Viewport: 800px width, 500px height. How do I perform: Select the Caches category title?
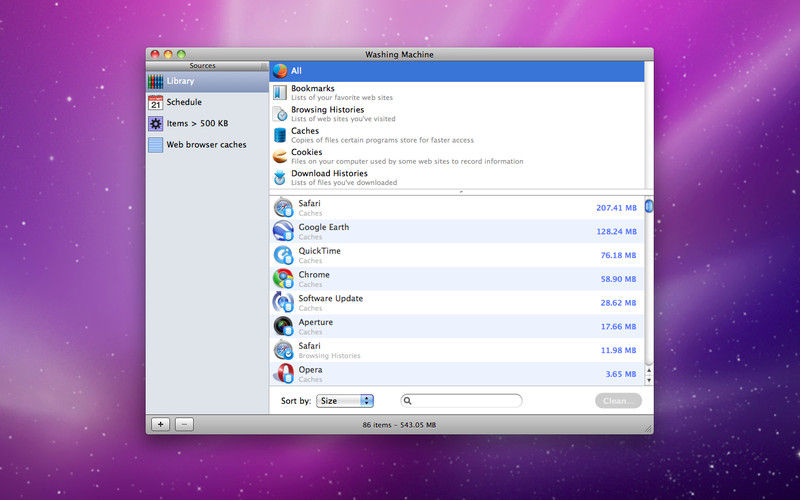[x=305, y=131]
